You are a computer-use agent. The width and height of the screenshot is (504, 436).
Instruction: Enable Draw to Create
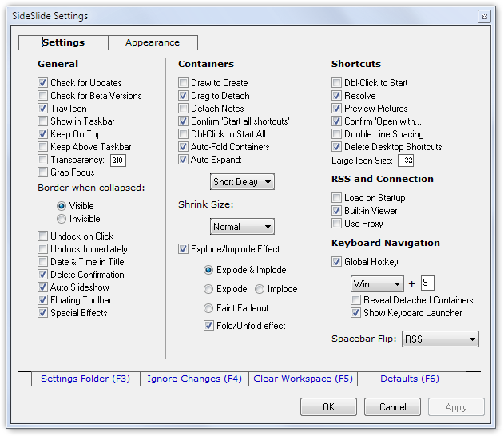coord(183,83)
